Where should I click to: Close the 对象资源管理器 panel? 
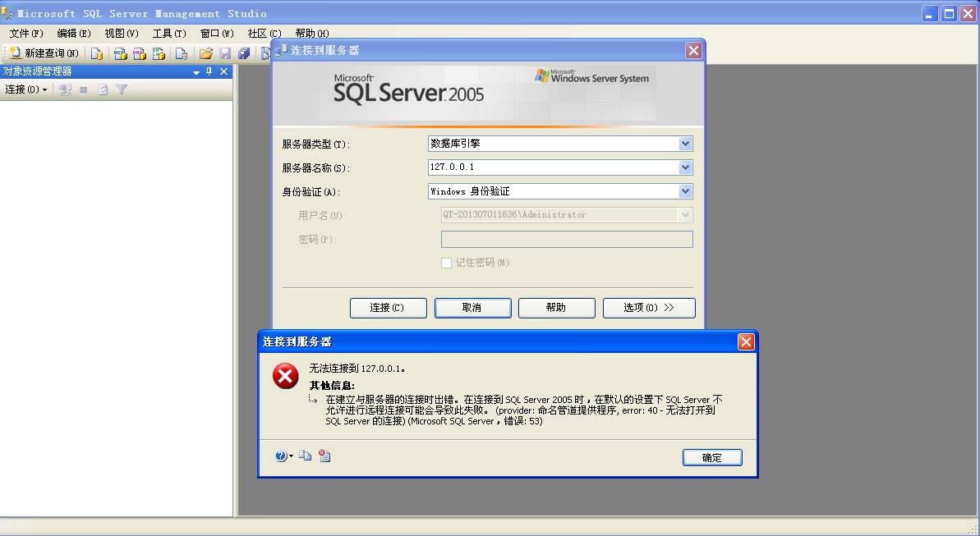pos(223,72)
